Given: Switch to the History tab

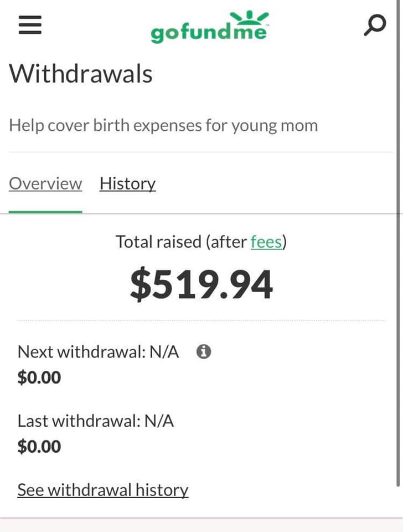Looking at the screenshot, I should pyautogui.click(x=127, y=183).
